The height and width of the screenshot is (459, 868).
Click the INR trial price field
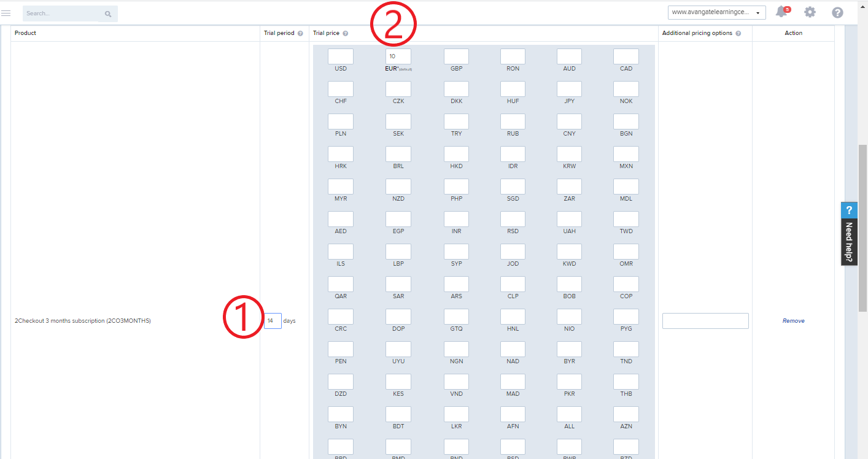pyautogui.click(x=456, y=219)
